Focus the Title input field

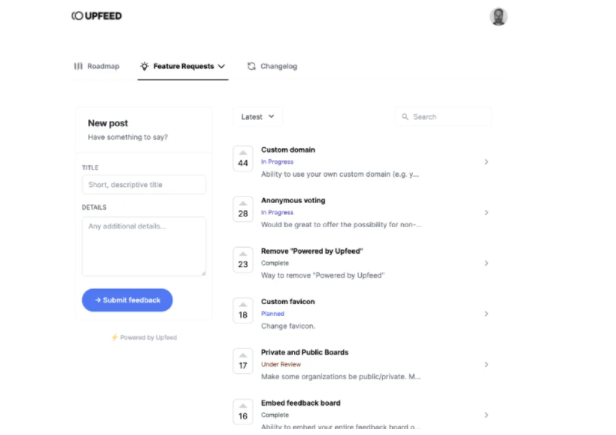tap(144, 184)
